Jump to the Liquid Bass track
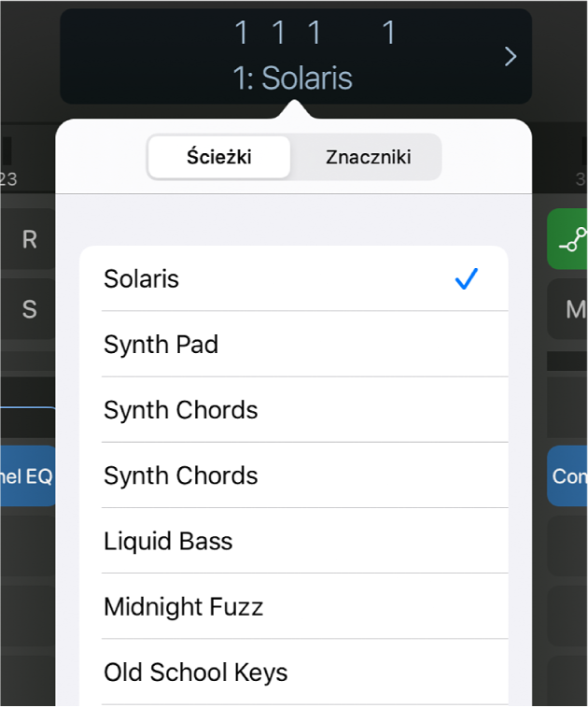The height and width of the screenshot is (708, 588). click(x=168, y=541)
